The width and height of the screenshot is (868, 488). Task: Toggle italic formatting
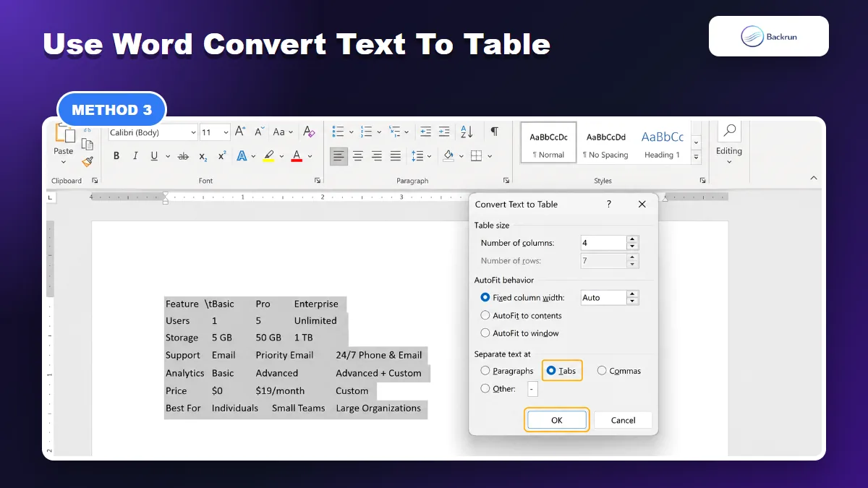tap(135, 155)
